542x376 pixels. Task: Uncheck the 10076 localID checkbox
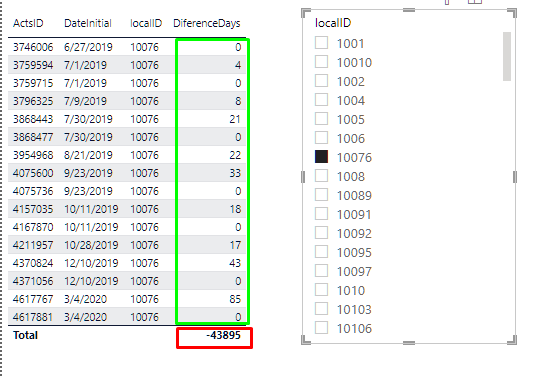321,157
